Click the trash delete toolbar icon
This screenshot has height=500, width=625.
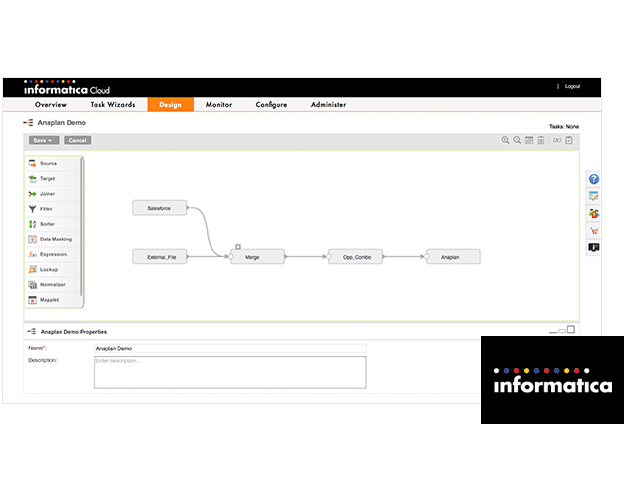coord(541,140)
